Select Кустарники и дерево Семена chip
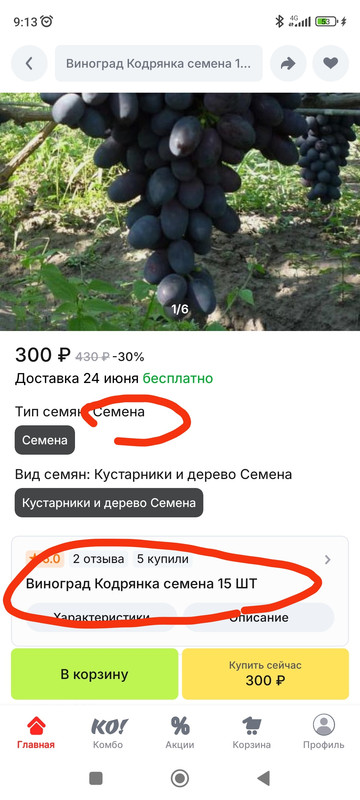The height and width of the screenshot is (800, 360). (x=109, y=503)
